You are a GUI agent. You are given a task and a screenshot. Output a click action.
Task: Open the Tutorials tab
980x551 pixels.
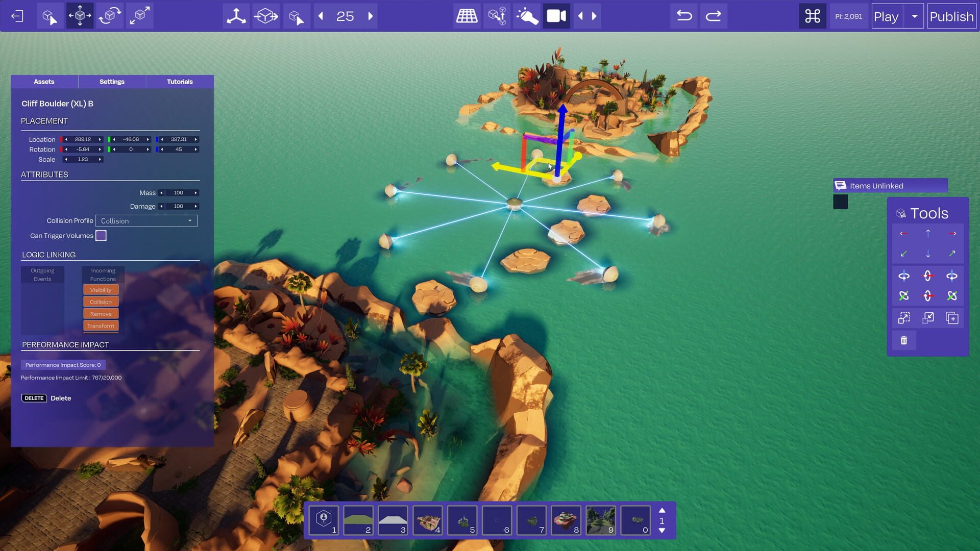pyautogui.click(x=180, y=81)
